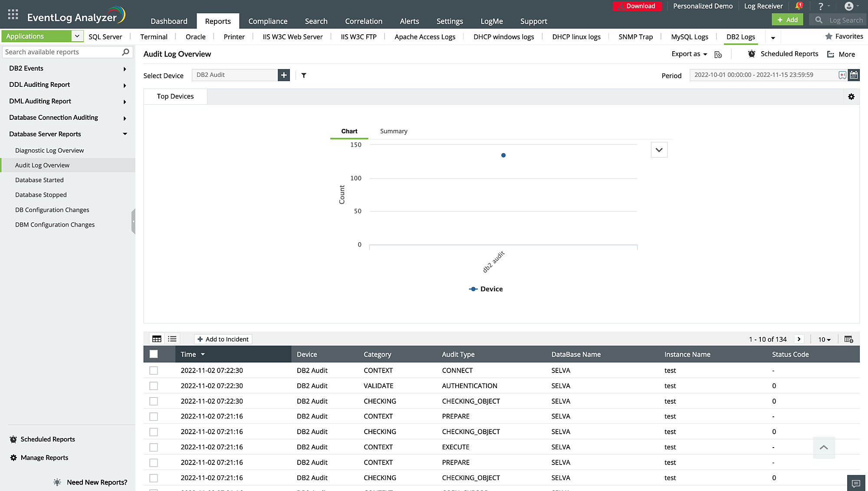Click the grid view table icon
Image resolution: width=868 pixels, height=491 pixels.
tap(157, 339)
